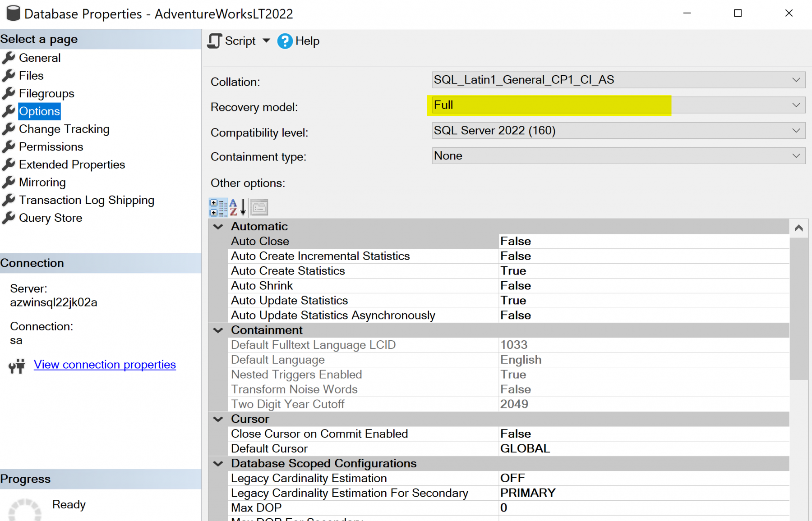
Task: Click the Script toolbar icon
Action: pos(215,41)
